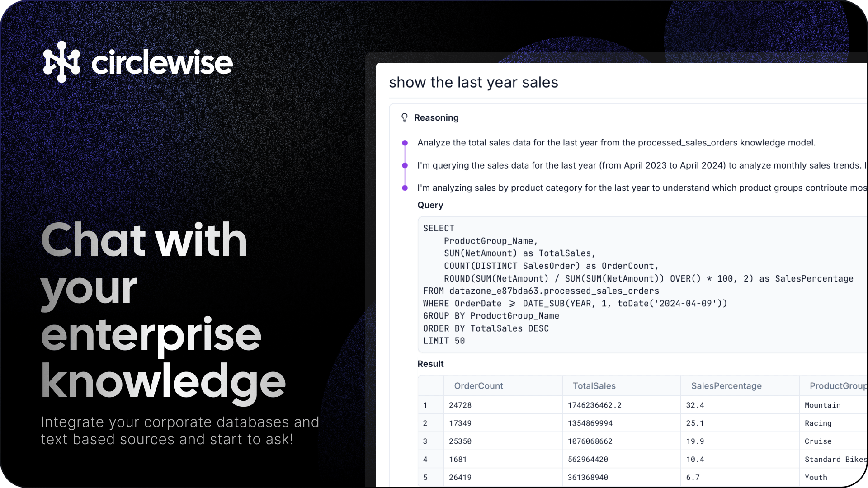This screenshot has width=868, height=488.
Task: Expand the Result section
Action: 430,364
